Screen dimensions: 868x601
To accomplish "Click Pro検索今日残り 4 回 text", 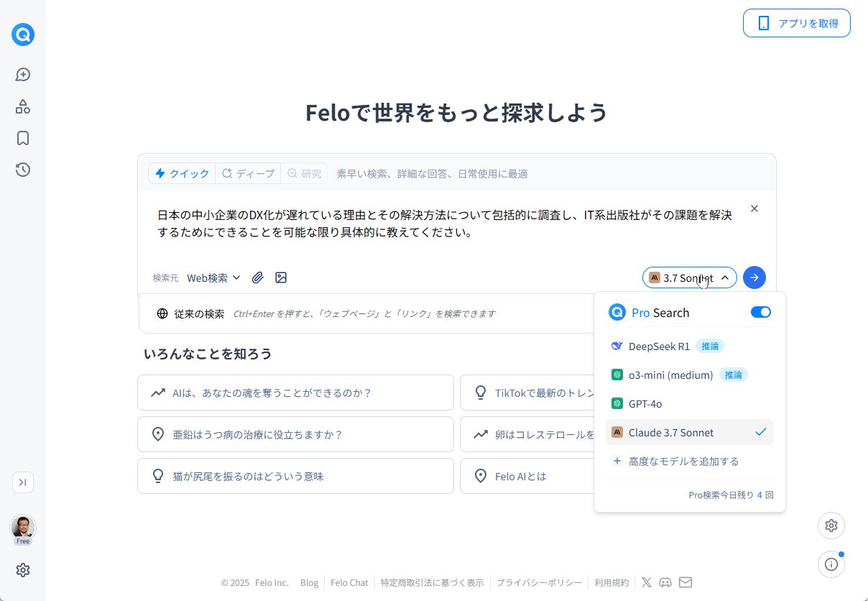I will tap(731, 495).
